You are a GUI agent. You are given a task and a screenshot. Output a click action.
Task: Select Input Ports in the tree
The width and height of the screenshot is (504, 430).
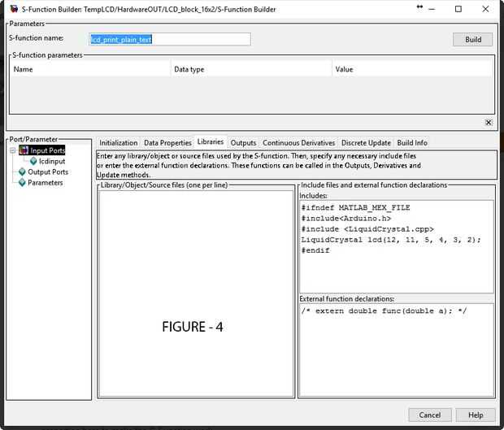48,150
